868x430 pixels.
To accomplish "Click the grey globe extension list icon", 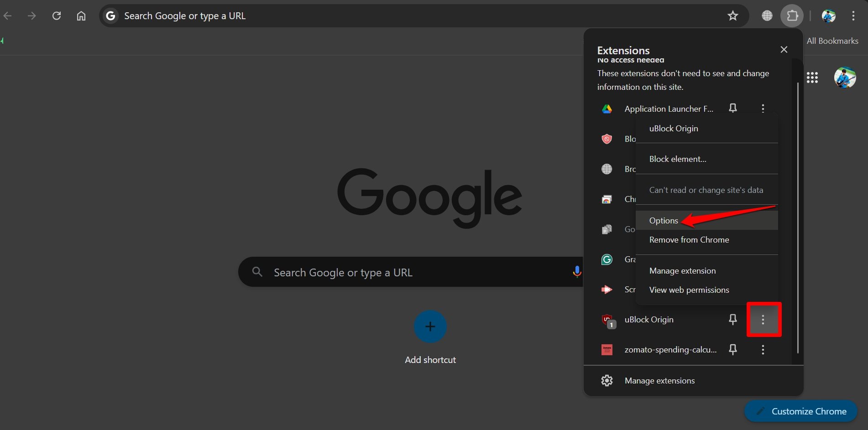I will coord(607,169).
